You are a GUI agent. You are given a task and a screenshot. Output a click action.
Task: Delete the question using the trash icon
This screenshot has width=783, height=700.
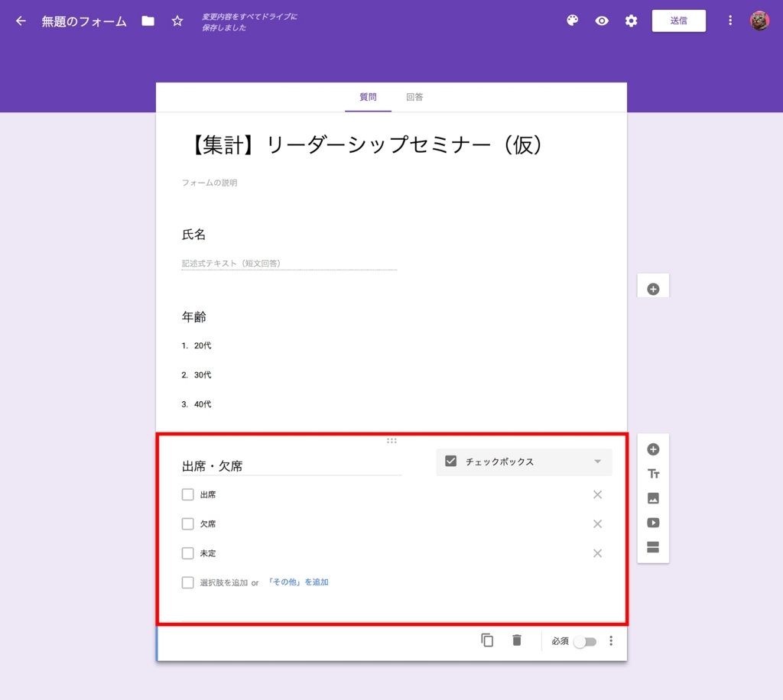[516, 640]
